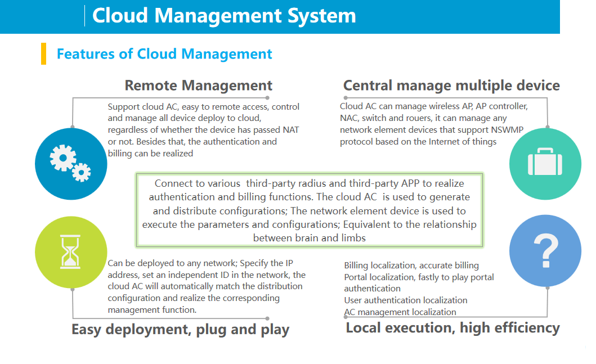This screenshot has height=364, width=596.
Task: Click the blue question mark circle
Action: tap(545, 251)
